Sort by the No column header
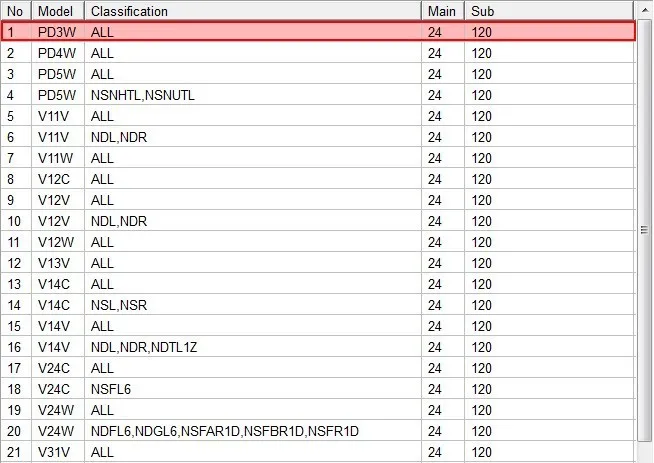654x463 pixels. pos(16,11)
